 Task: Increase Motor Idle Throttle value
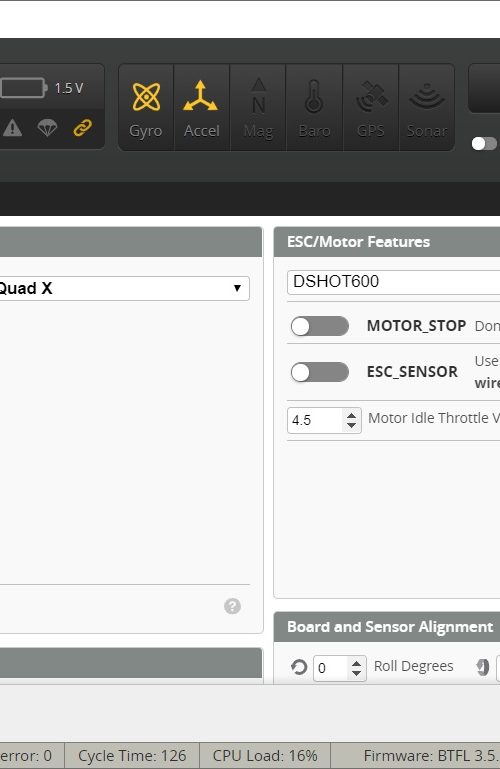pyautogui.click(x=351, y=415)
